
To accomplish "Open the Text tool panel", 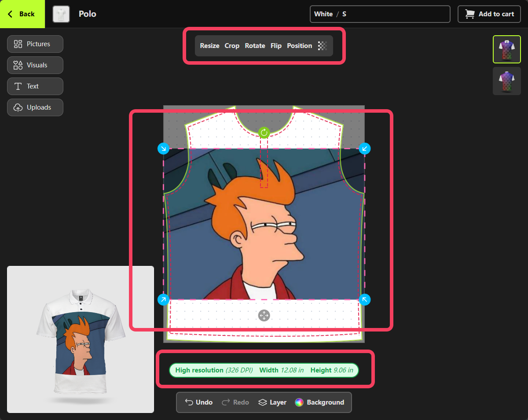I will [35, 86].
